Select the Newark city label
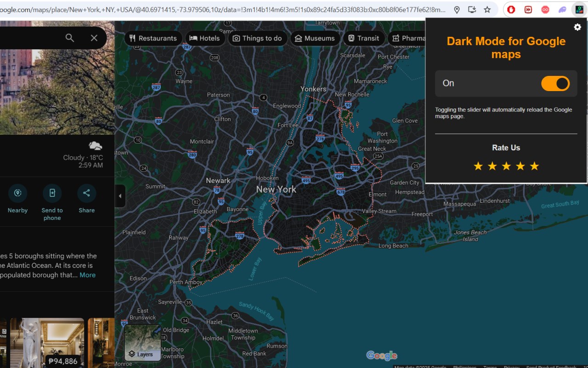Viewport: 588px width, 368px height. 218,181
